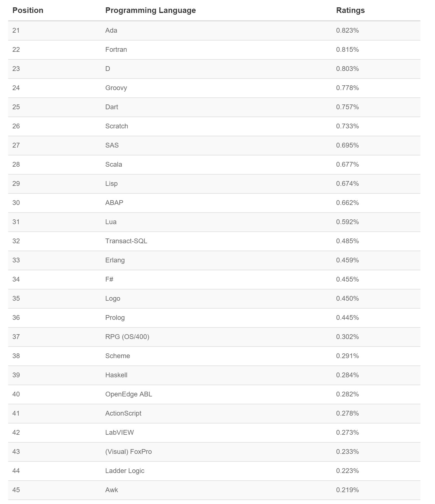Viewport: 435px width, 504px height.
Task: Click the F# language cell
Action: [x=109, y=279]
